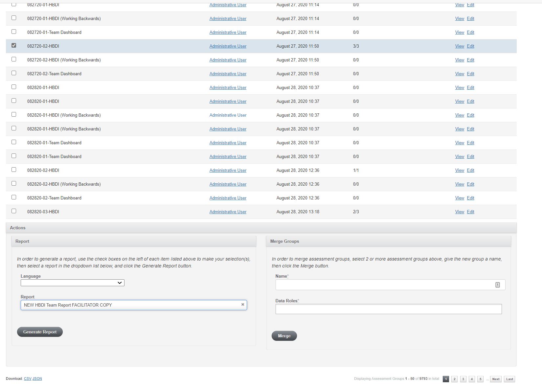
Task: Jump to the Last page
Action: click(x=509, y=379)
